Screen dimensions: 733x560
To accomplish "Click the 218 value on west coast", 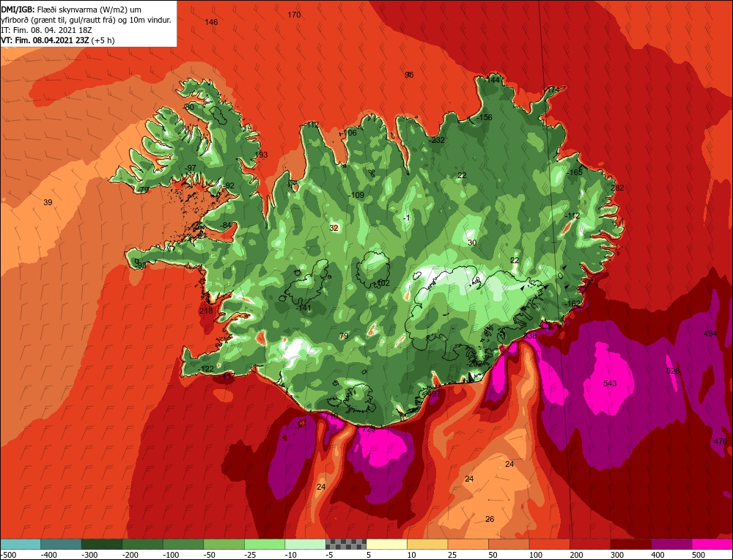I will 206,311.
